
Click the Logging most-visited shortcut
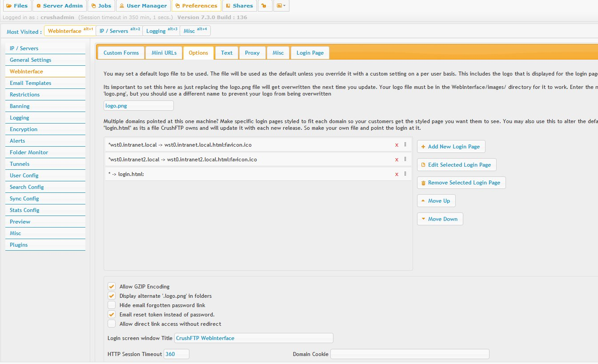(161, 31)
